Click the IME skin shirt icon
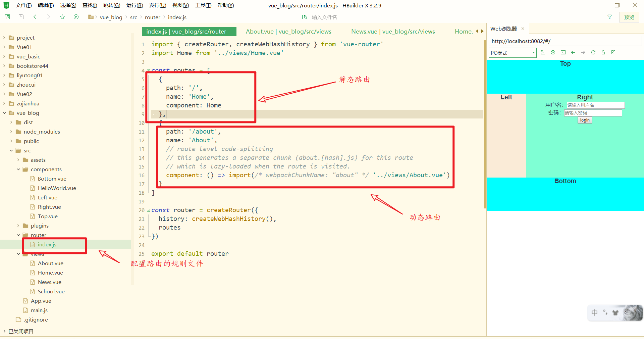This screenshot has width=644, height=339. click(615, 313)
